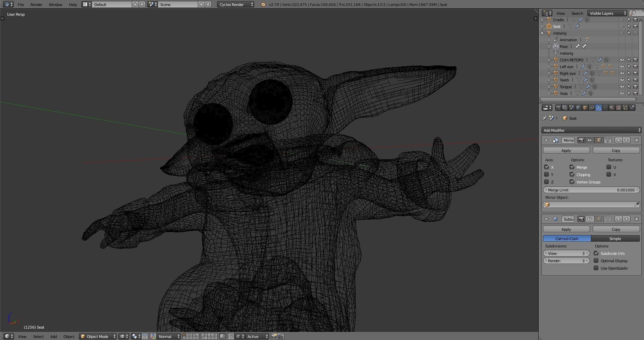This screenshot has width=644, height=340.
Task: Uncheck Subdivide UVs on the Subsurf modifier
Action: pyautogui.click(x=596, y=253)
